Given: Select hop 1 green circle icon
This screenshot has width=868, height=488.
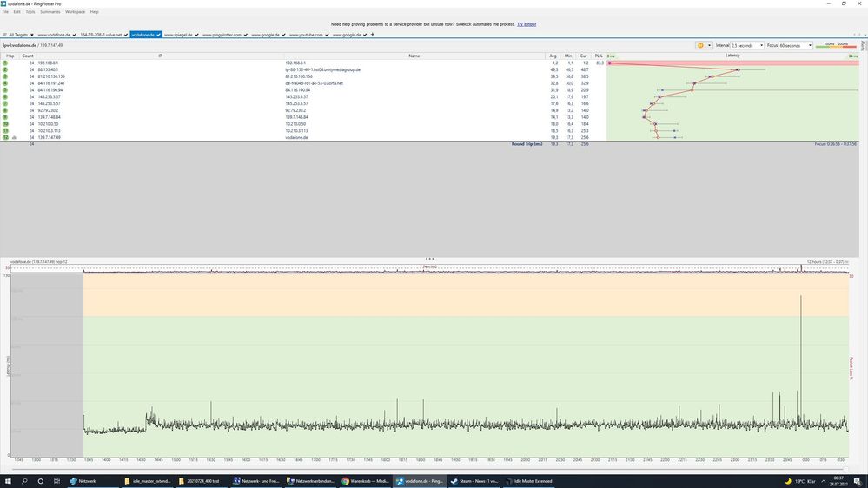Looking at the screenshot, I should tap(5, 63).
